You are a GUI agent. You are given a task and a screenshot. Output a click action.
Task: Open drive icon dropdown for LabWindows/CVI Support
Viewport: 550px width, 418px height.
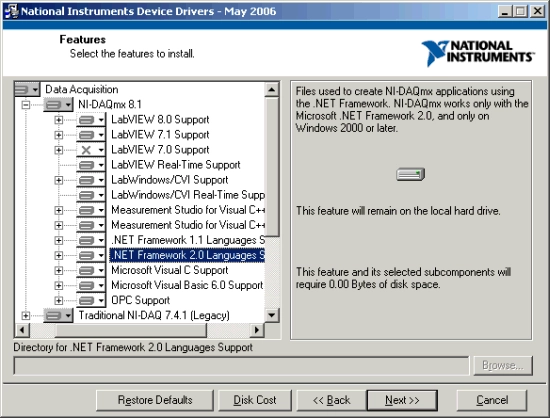click(x=91, y=180)
